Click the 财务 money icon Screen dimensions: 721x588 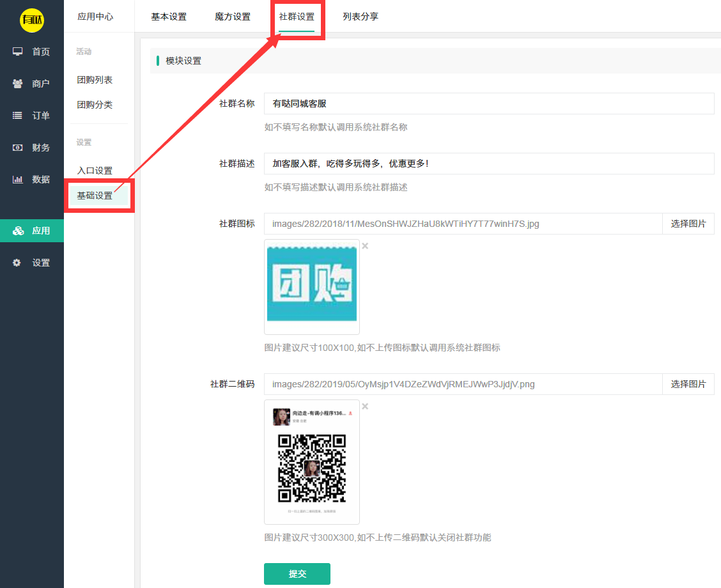17,148
